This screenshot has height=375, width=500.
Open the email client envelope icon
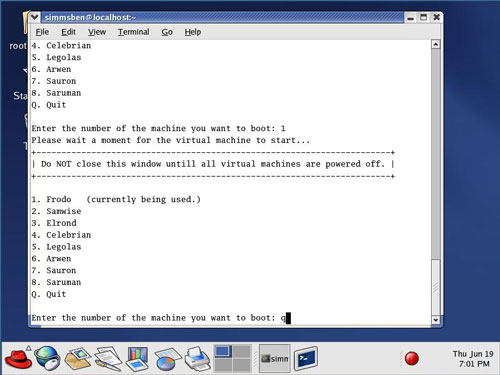[x=78, y=358]
